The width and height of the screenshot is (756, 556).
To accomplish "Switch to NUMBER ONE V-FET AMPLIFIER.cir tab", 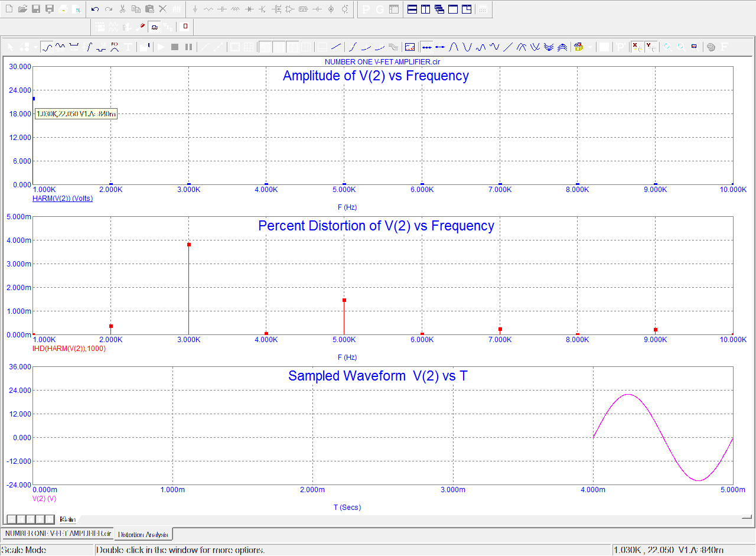I will click(x=57, y=534).
